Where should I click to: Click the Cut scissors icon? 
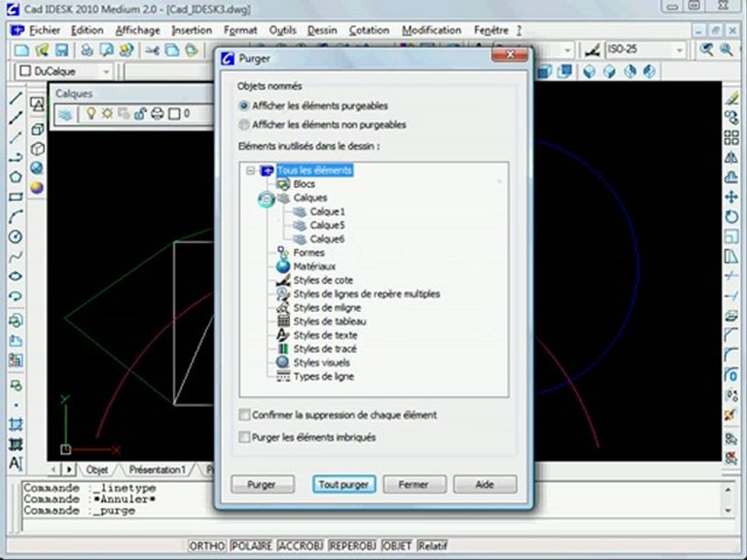(x=153, y=50)
